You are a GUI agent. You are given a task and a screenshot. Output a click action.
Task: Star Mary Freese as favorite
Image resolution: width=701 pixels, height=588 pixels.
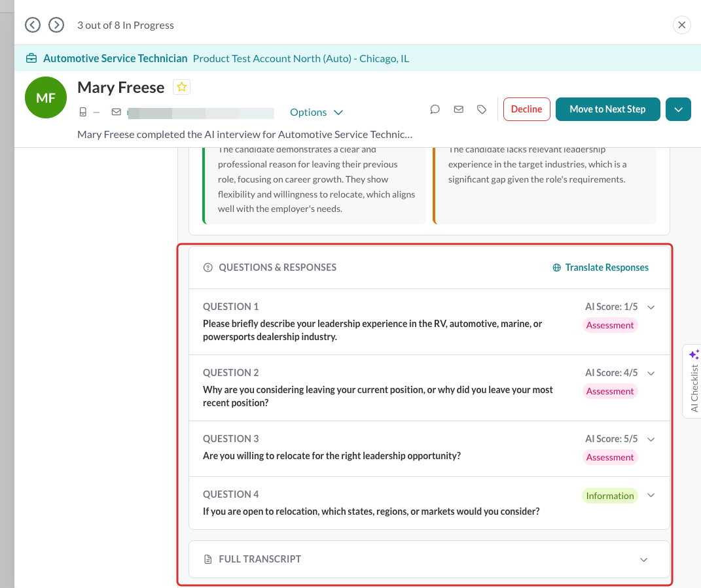tap(181, 87)
